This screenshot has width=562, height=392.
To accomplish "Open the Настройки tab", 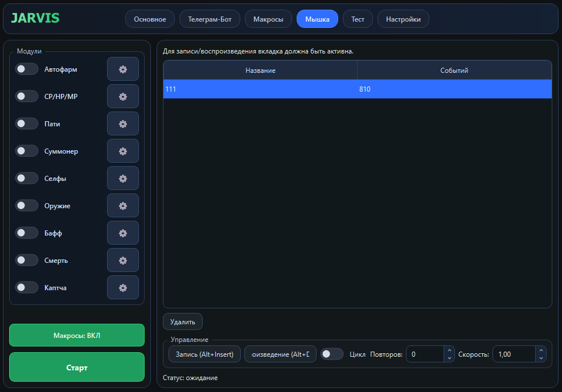I will 403,19.
